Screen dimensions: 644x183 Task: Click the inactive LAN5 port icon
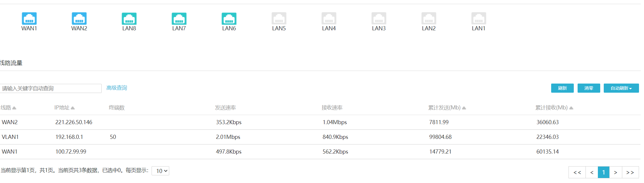(279, 19)
